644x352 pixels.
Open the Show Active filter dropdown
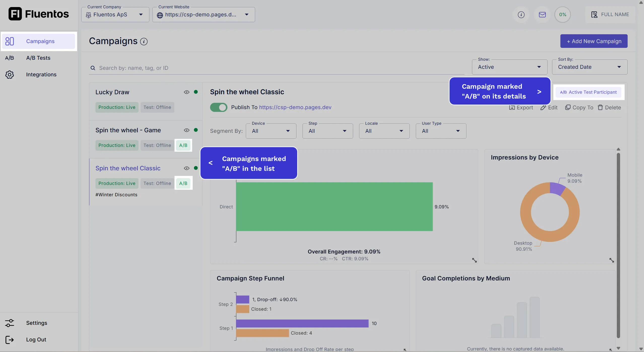pos(509,67)
